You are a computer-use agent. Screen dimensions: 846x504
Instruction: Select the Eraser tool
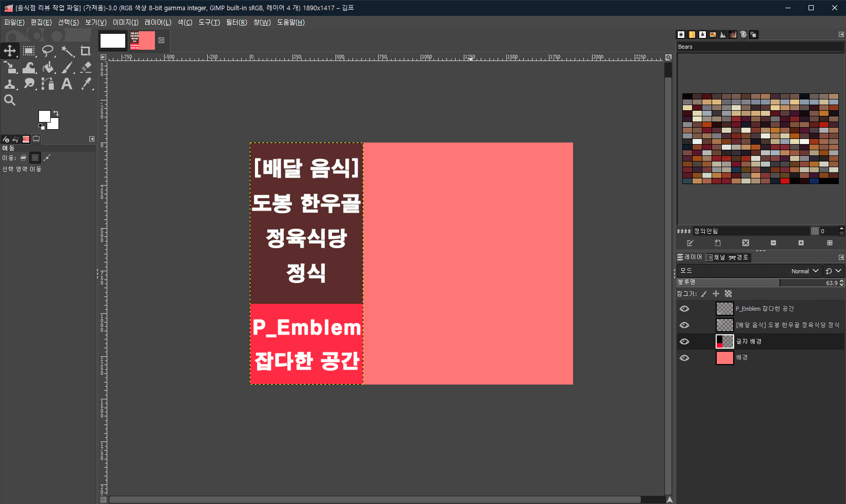(x=86, y=67)
